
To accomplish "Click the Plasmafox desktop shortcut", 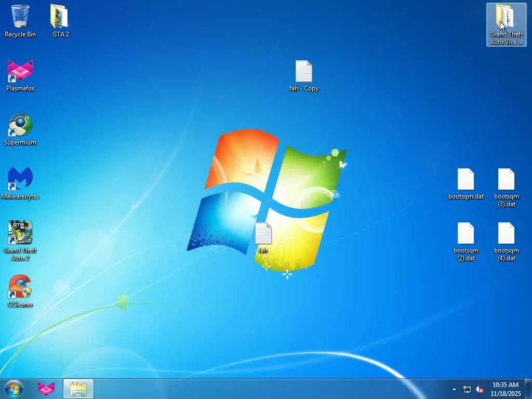I will [x=20, y=75].
